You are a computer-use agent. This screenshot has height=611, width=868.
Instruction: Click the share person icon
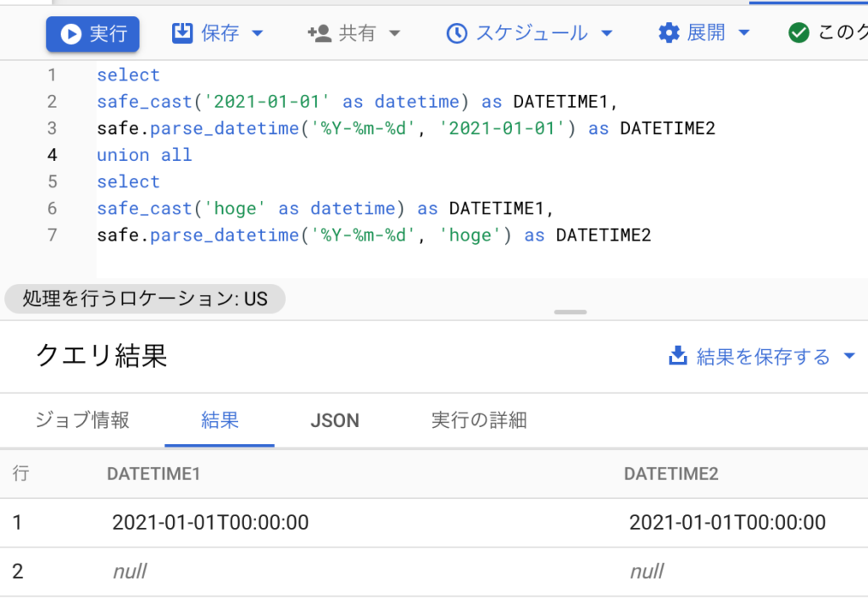click(x=320, y=34)
